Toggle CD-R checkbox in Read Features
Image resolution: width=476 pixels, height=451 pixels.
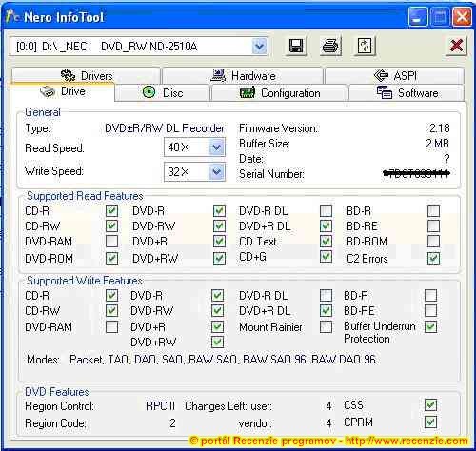click(111, 210)
